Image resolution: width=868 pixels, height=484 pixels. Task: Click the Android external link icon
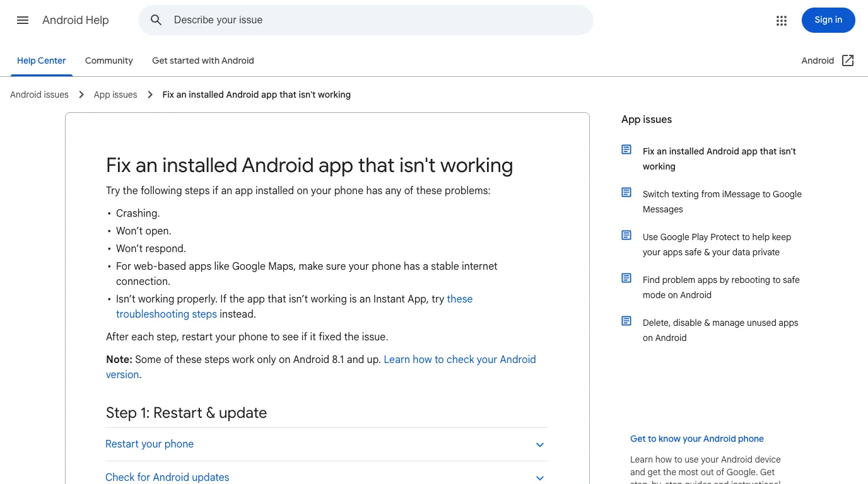(x=848, y=60)
